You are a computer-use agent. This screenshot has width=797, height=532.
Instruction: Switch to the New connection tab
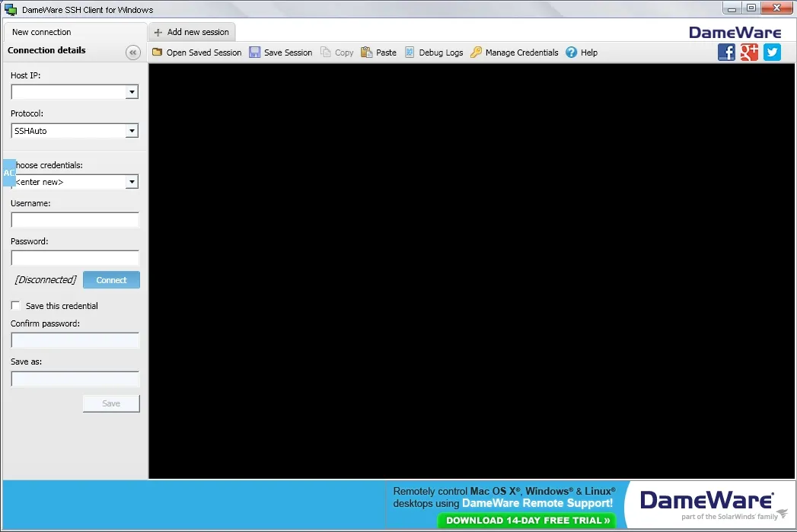point(42,32)
